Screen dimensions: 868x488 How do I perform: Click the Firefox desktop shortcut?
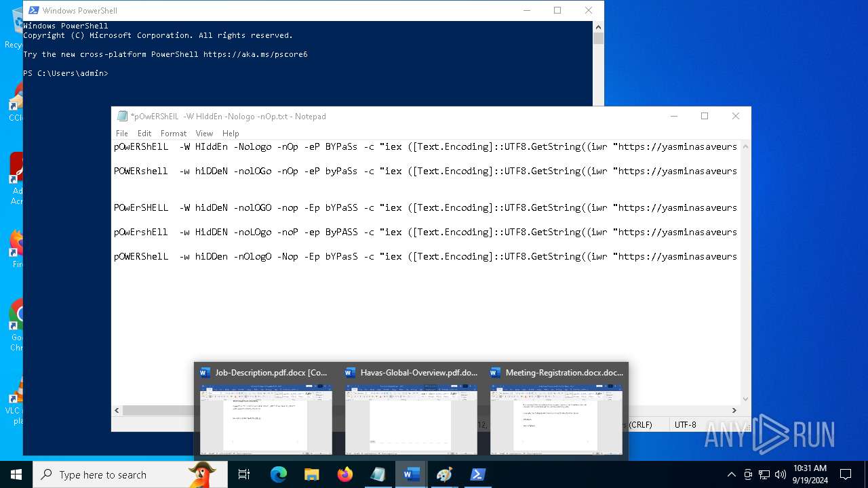coord(16,249)
